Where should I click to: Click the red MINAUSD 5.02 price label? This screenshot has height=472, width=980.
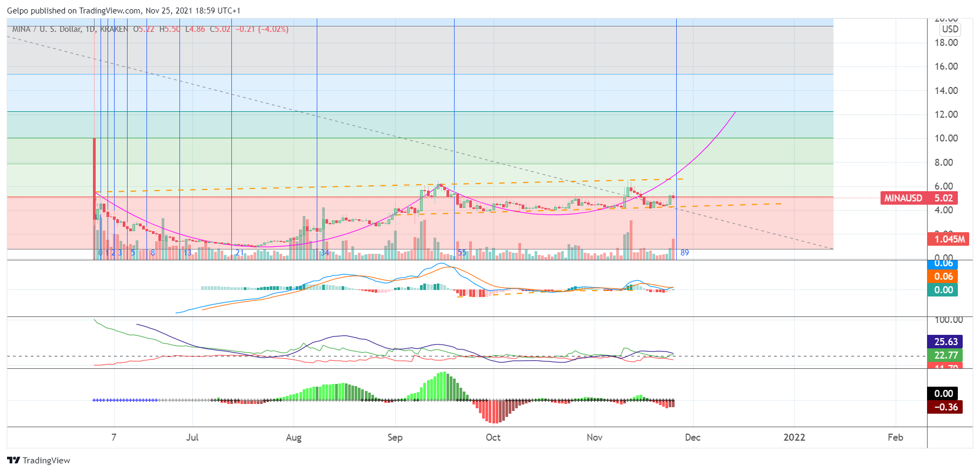[919, 198]
